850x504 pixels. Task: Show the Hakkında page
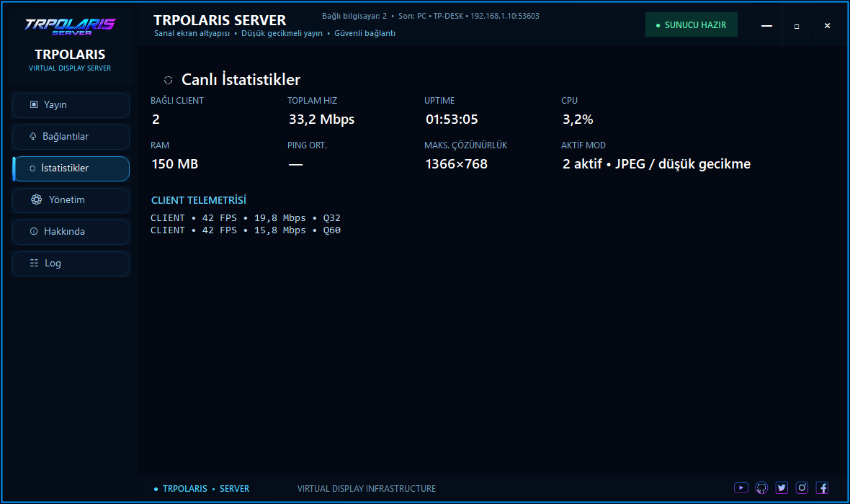click(71, 232)
